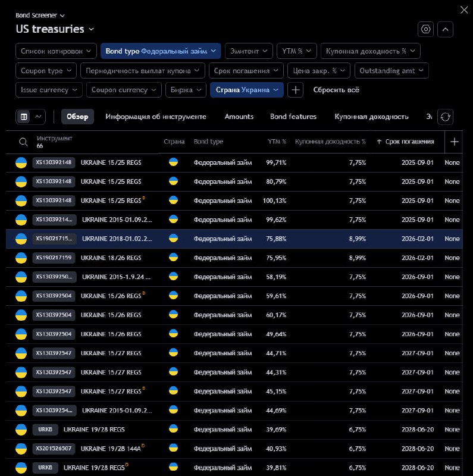The height and width of the screenshot is (476, 473).
Task: Open YTM % filter dropdown
Action: (x=297, y=51)
